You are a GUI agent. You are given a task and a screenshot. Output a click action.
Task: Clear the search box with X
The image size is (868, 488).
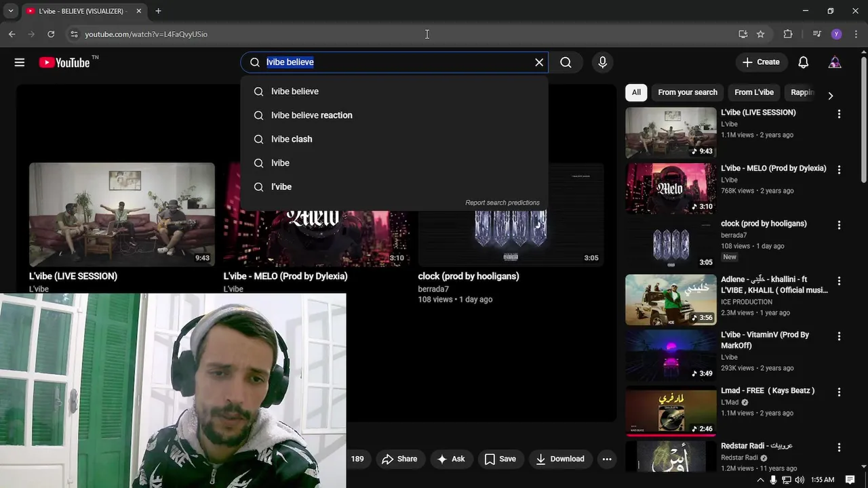(539, 62)
